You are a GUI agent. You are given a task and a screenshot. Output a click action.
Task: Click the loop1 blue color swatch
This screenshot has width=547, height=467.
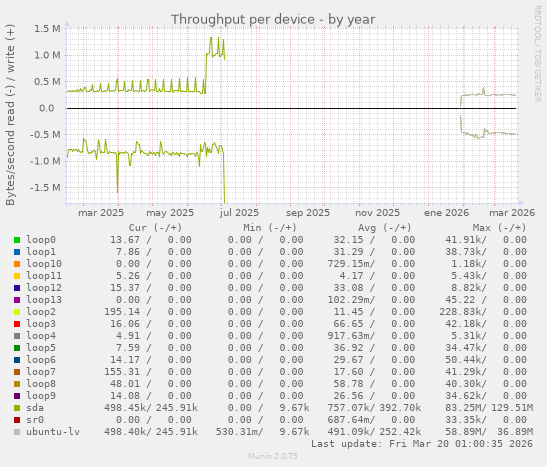[x=17, y=252]
